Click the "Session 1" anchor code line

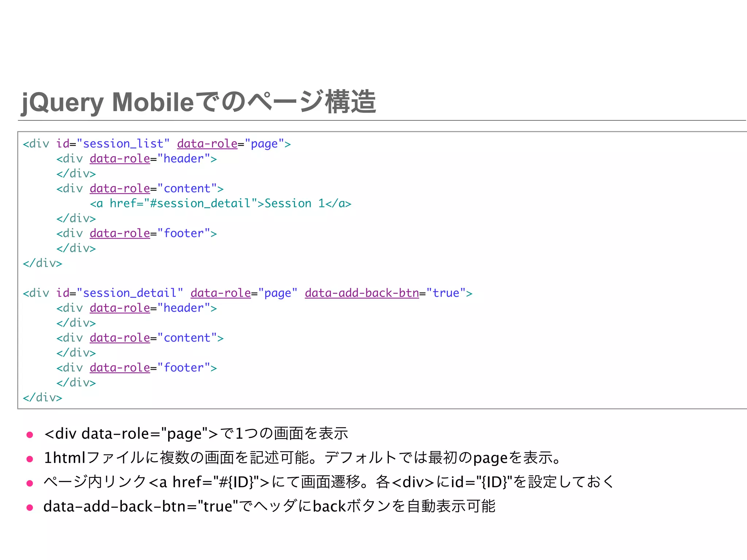[221, 203]
